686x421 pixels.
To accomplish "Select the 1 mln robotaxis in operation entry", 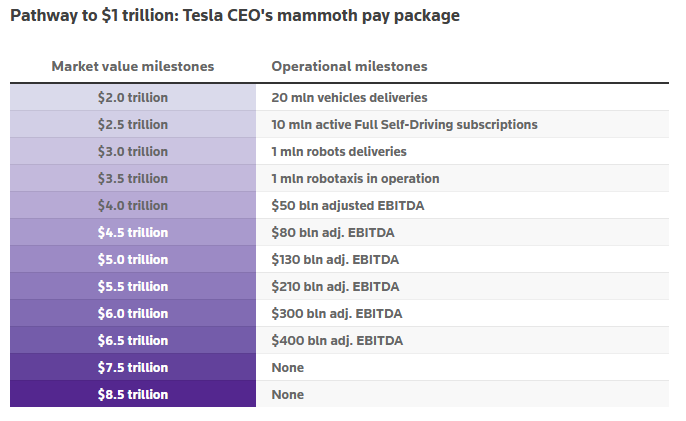I will coord(355,179).
